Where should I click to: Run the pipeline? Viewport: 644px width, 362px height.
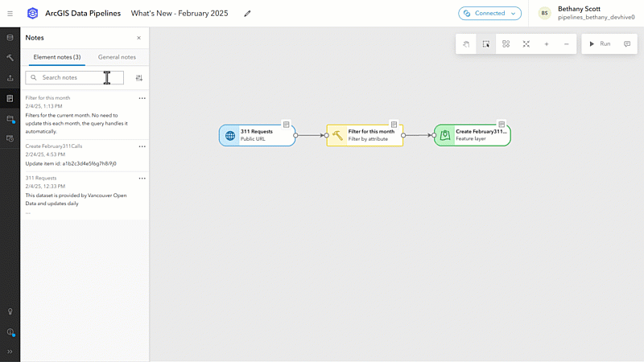pos(600,44)
